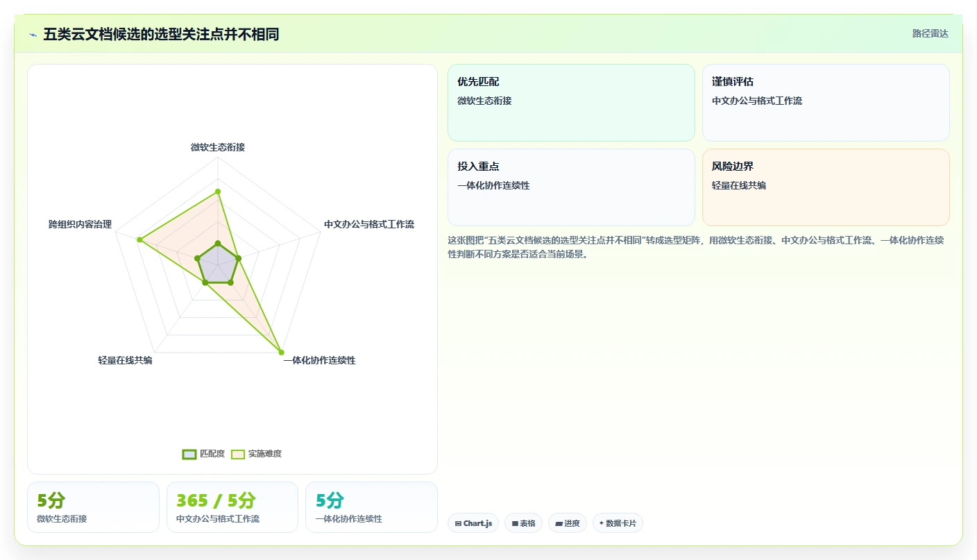Click the 实施难度 data point on 微软生态衔接 axis
Image resolution: width=977 pixels, height=560 pixels.
tap(218, 192)
